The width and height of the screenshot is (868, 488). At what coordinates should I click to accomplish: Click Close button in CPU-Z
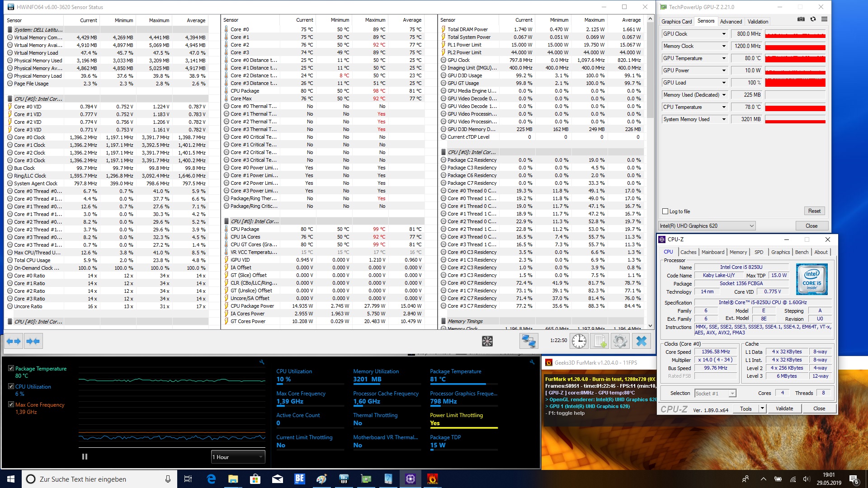click(819, 408)
